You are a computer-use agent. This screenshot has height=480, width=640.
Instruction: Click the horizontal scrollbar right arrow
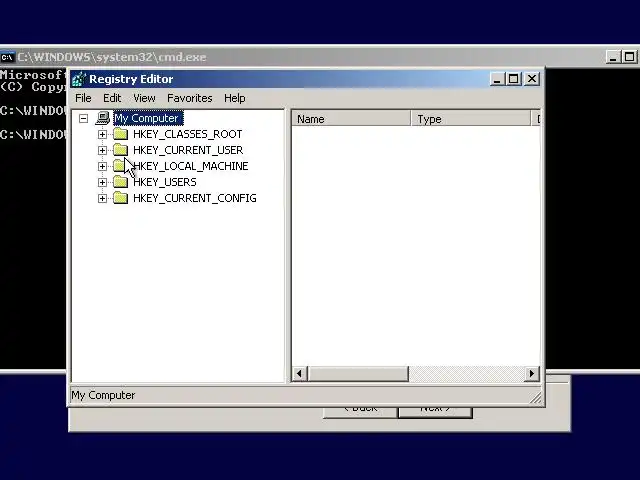tap(531, 373)
